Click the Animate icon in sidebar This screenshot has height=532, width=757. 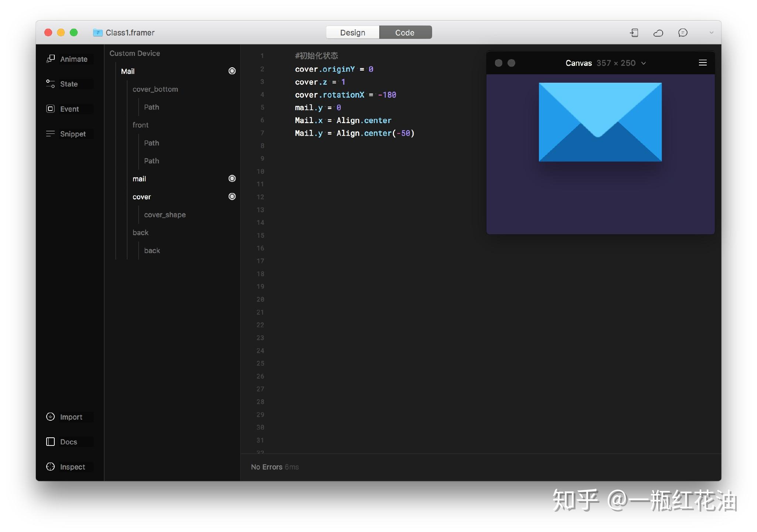point(51,59)
